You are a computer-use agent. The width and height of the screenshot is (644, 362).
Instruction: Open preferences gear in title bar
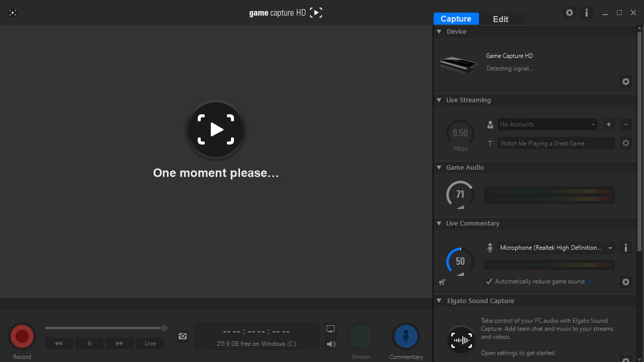point(570,13)
